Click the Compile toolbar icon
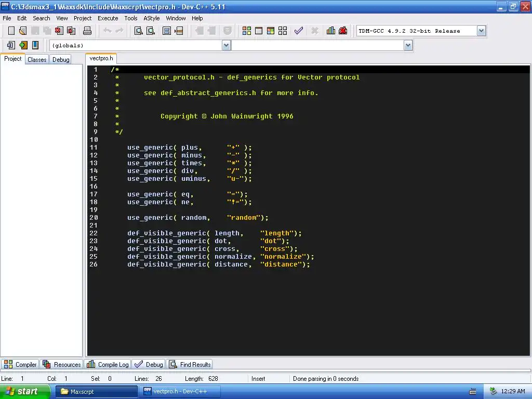 (247, 31)
